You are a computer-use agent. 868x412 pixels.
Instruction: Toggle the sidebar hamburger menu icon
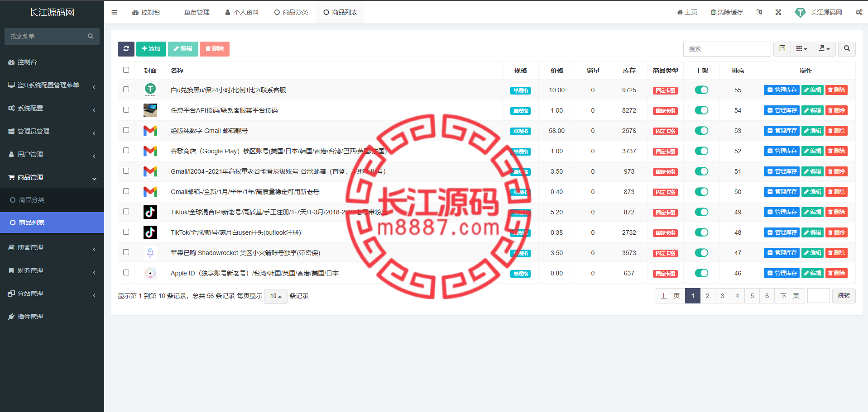(x=114, y=12)
